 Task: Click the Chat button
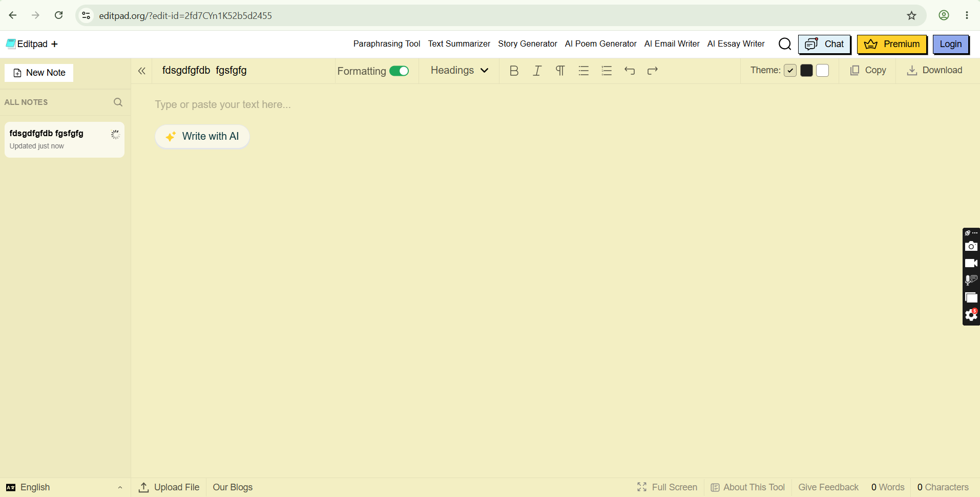[824, 45]
